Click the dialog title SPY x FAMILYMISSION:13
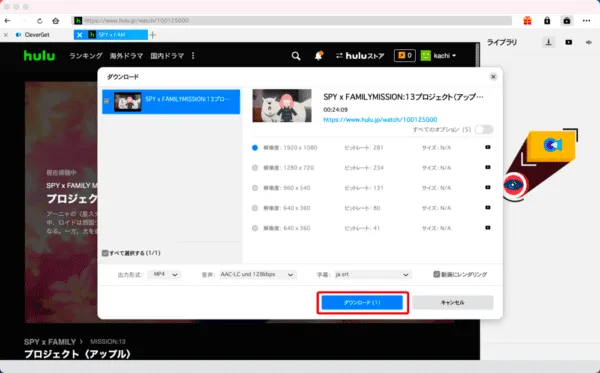 coord(403,97)
